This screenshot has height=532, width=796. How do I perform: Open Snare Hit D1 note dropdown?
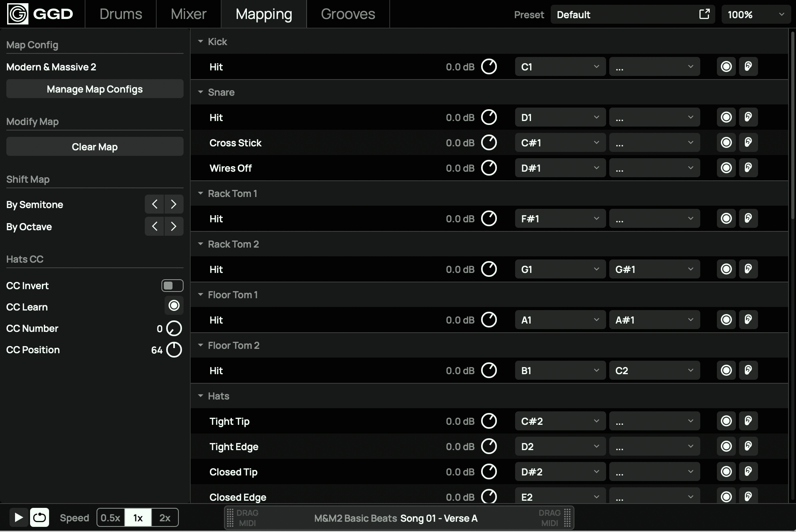(560, 117)
